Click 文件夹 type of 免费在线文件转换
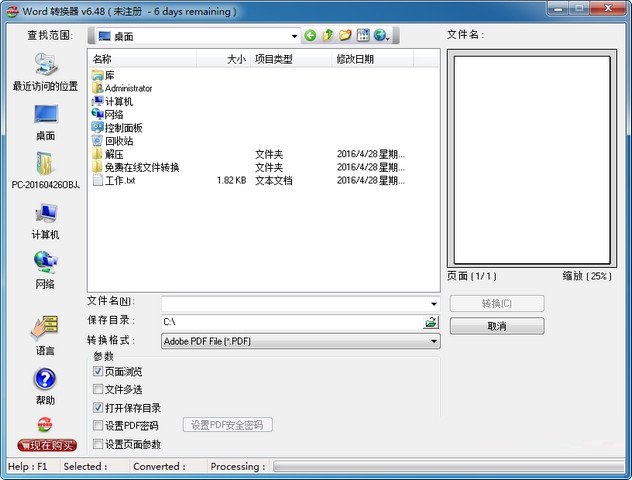Image resolution: width=632 pixels, height=480 pixels. [x=269, y=168]
